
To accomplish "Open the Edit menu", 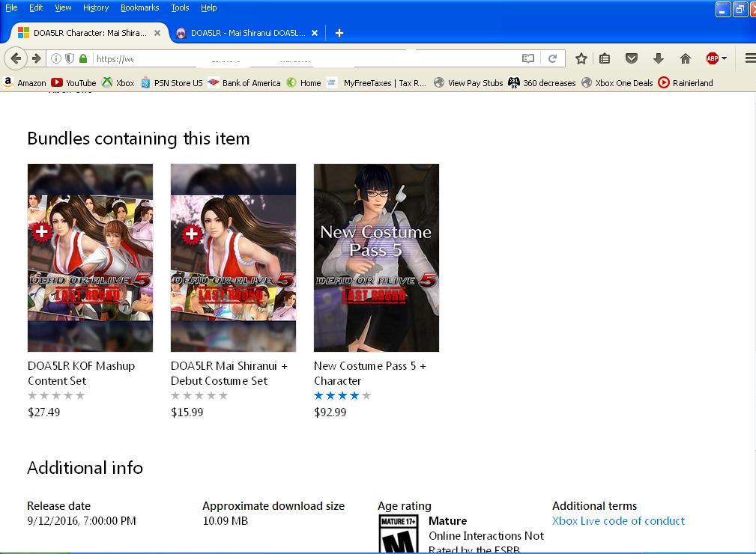I will [36, 7].
